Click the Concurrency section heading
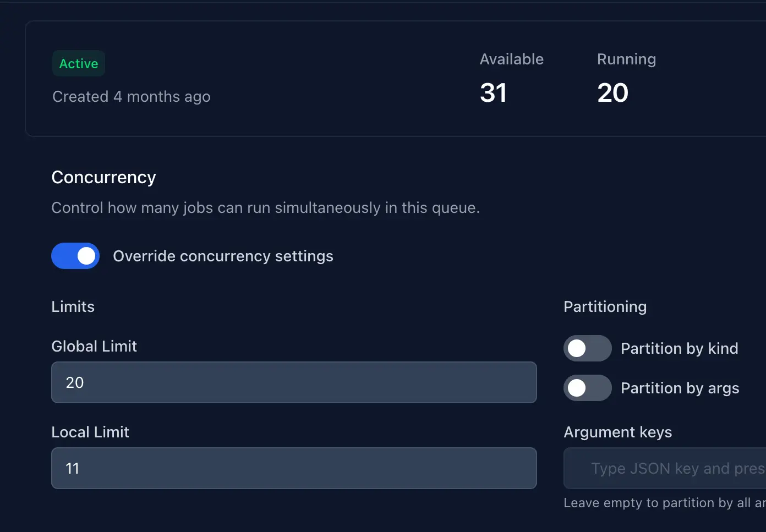The height and width of the screenshot is (532, 766). coord(103,177)
